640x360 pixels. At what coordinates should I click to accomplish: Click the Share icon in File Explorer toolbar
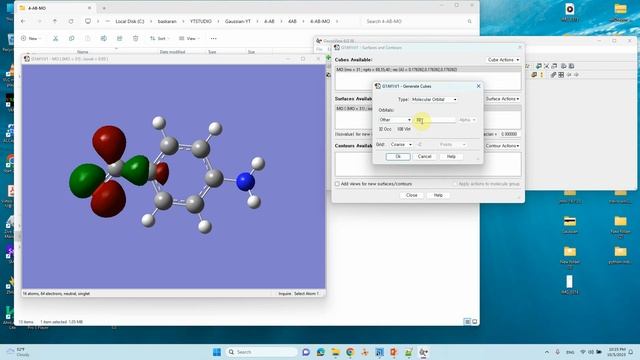[120, 38]
